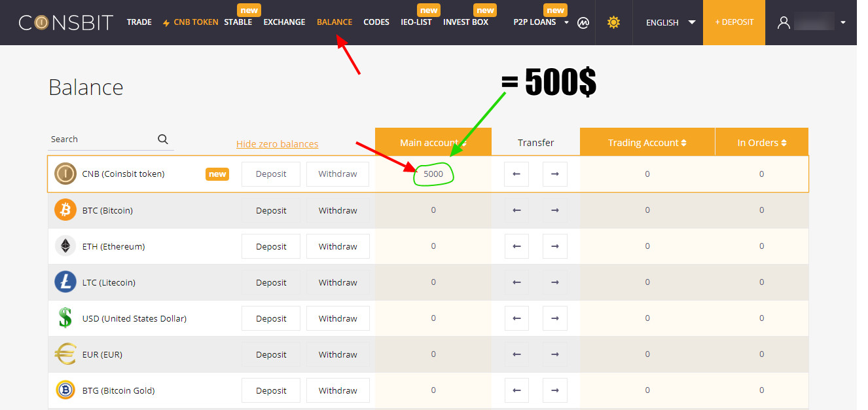868x410 pixels.
Task: Open the Coinsbit logo home link
Action: [x=66, y=22]
